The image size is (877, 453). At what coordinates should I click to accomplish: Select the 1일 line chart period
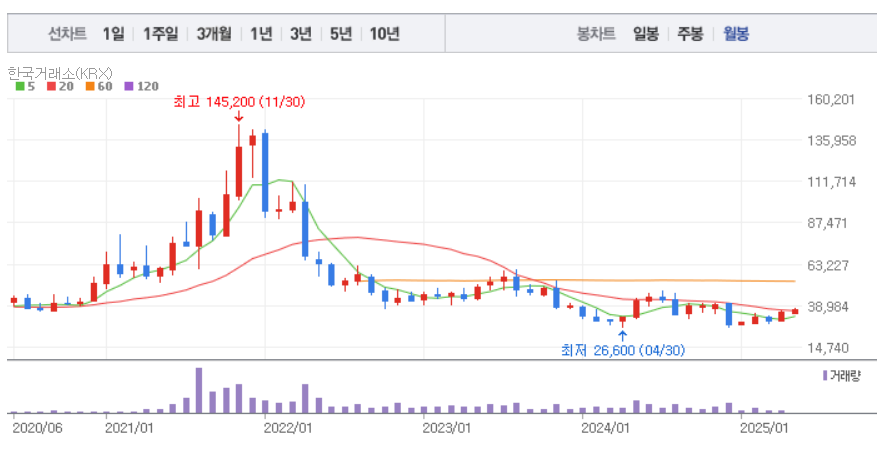(x=113, y=34)
